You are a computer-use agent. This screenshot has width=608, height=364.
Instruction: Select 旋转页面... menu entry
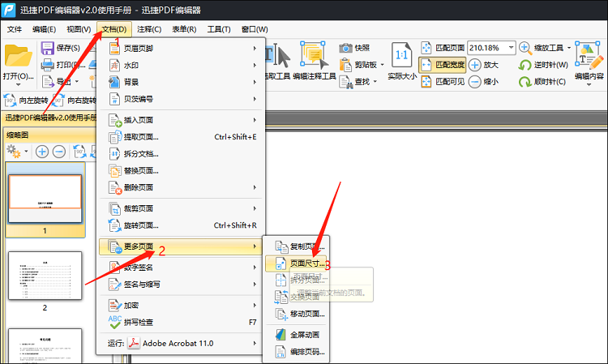[x=181, y=225]
